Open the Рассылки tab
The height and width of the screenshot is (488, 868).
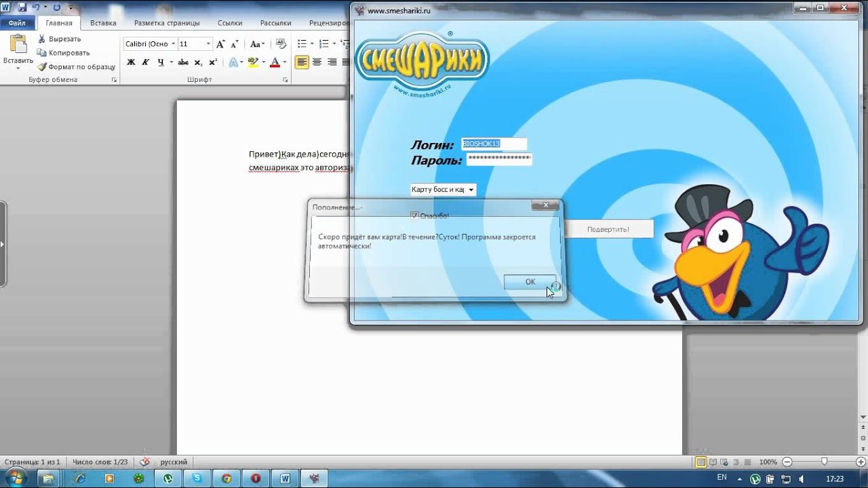coord(276,23)
